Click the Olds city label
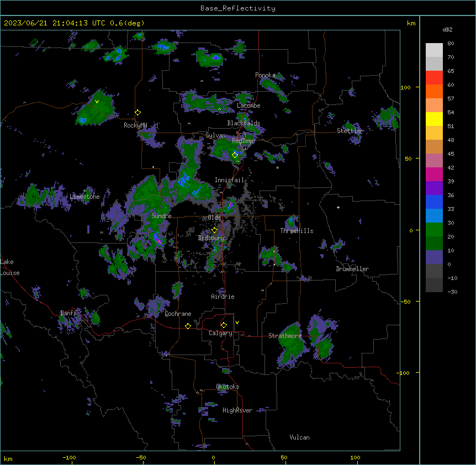The height and width of the screenshot is (465, 476). pyautogui.click(x=214, y=218)
